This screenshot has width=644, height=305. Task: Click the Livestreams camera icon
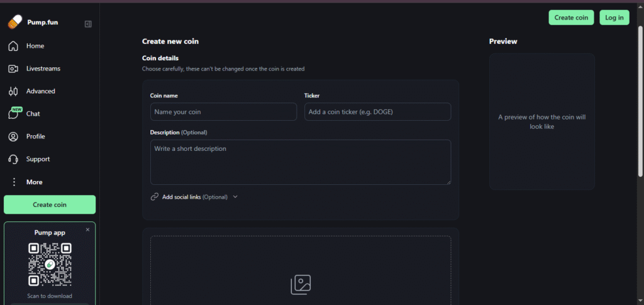click(x=13, y=69)
